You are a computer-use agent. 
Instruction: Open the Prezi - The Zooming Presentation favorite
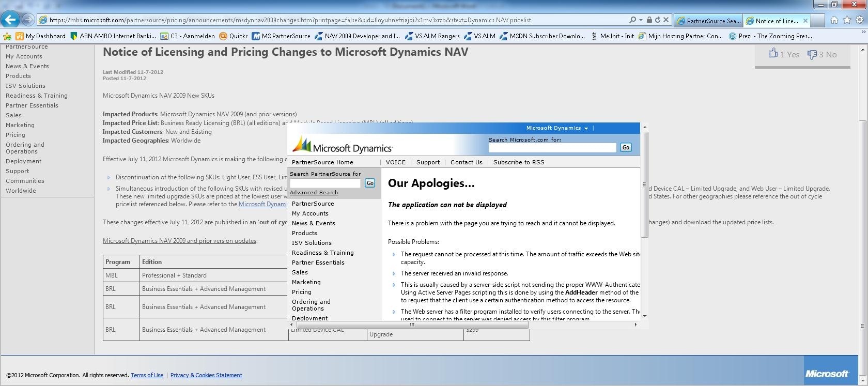(770, 36)
